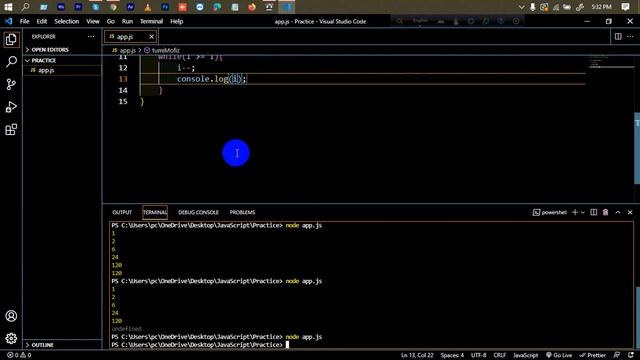
Task: Open the File menu
Action: [24, 21]
